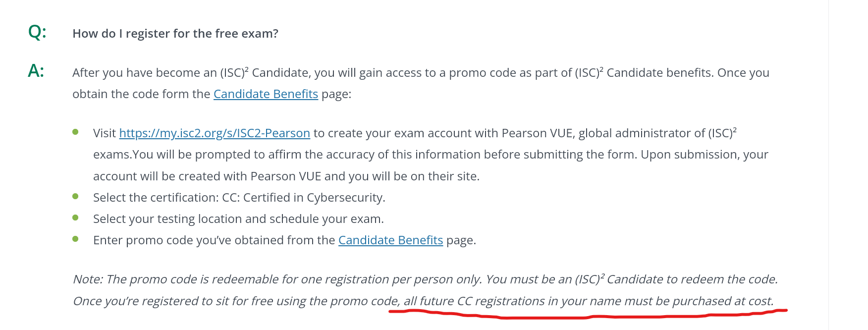The image size is (868, 330).
Task: Open the Candidate Benefits link in the last bullet
Action: 390,240
